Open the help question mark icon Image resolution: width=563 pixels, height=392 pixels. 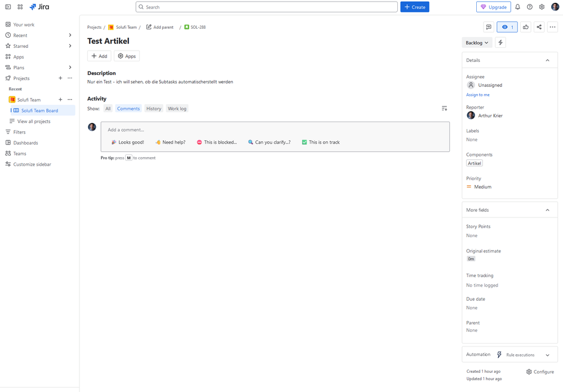click(530, 7)
